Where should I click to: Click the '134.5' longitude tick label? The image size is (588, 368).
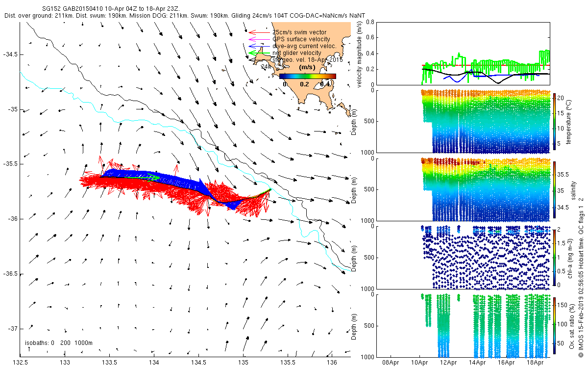click(x=198, y=363)
